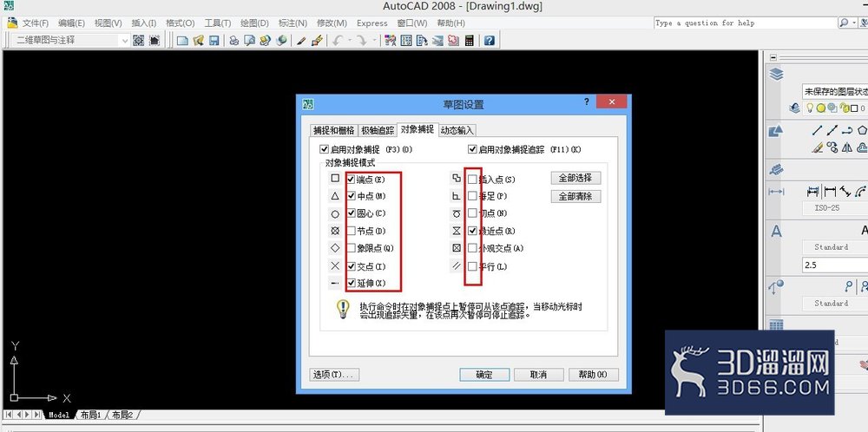Collapse dashboard with minus button

(773, 57)
